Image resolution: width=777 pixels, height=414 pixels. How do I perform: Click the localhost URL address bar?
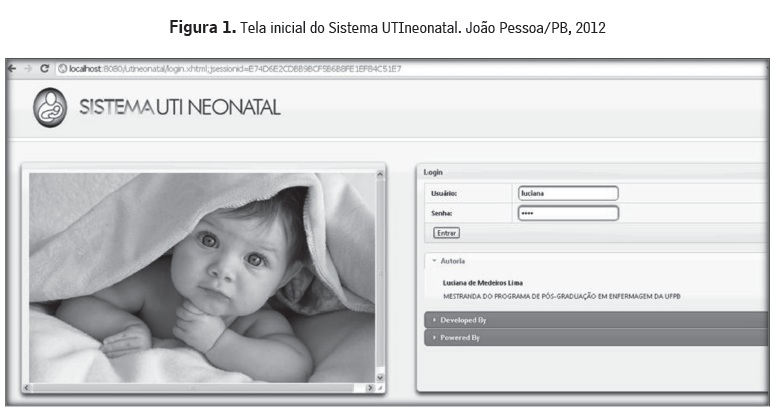[x=411, y=69]
